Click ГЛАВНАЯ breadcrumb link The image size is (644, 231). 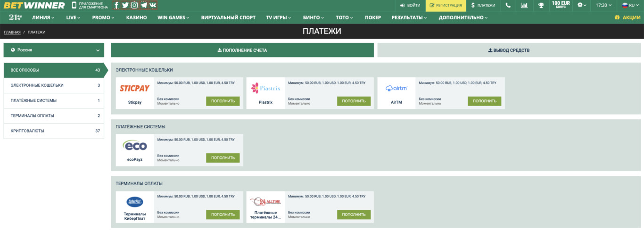tap(12, 32)
